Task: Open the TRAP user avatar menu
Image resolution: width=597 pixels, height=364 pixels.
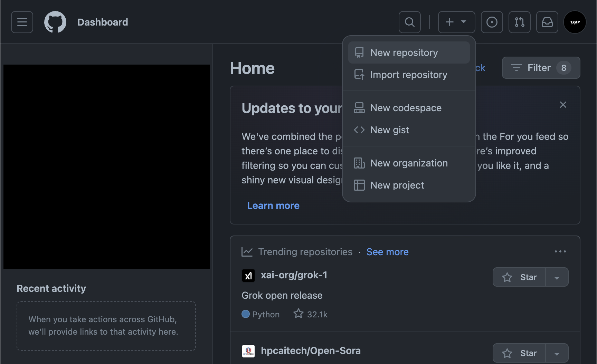Action: (575, 22)
